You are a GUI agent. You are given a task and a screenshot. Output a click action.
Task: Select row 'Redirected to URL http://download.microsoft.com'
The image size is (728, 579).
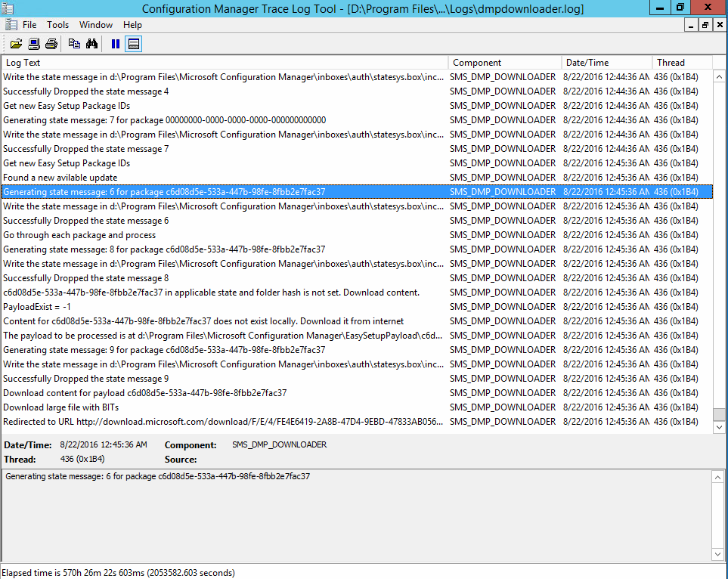coord(357,422)
